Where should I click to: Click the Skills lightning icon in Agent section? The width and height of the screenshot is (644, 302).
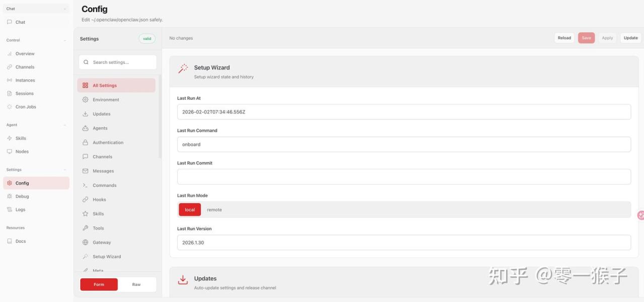(x=10, y=138)
